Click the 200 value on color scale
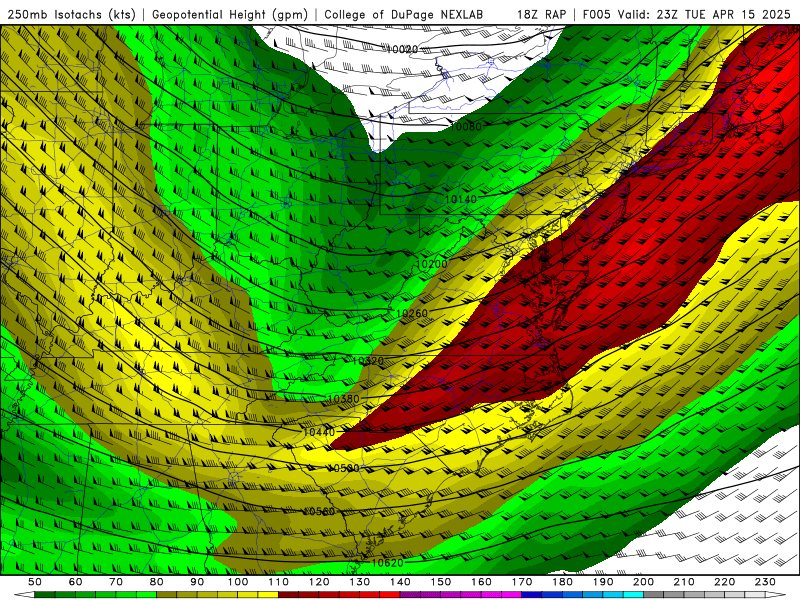Screen dimensions: 800x600 coord(643,582)
